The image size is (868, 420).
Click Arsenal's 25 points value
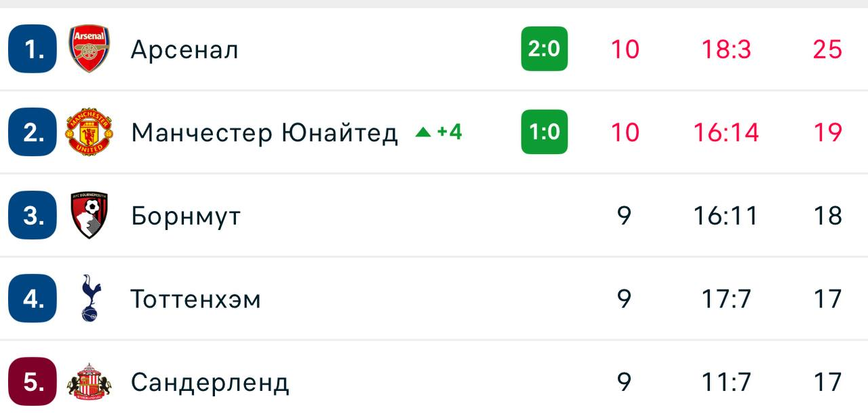827,49
